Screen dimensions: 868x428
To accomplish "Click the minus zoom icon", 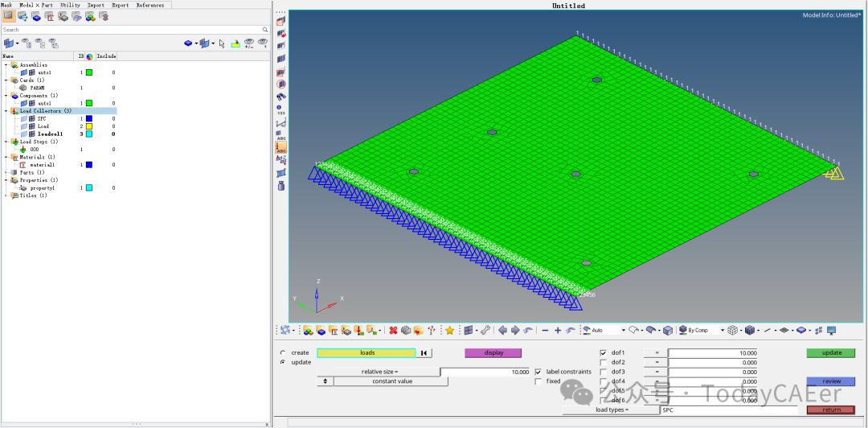I will (545, 331).
